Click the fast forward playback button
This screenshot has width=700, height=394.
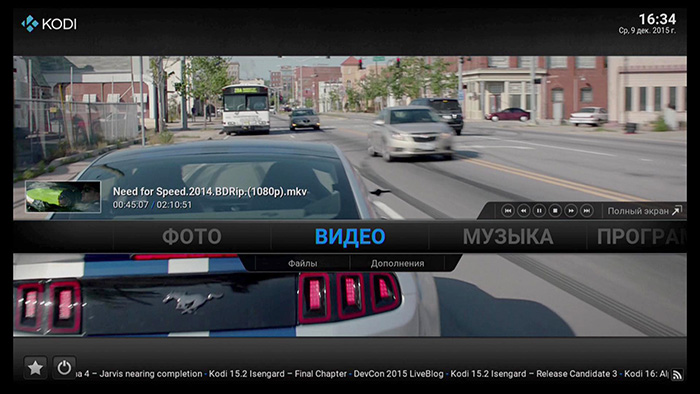(571, 211)
